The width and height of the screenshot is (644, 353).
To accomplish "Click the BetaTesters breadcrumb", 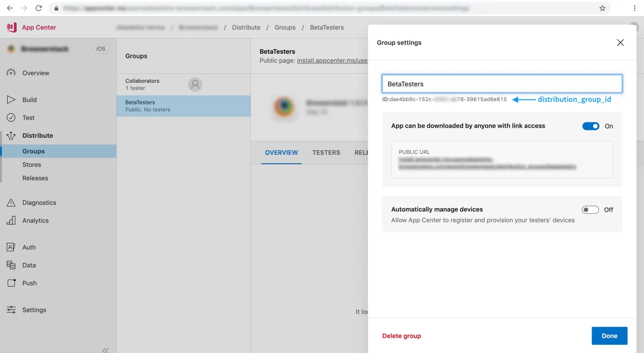I will 327,27.
